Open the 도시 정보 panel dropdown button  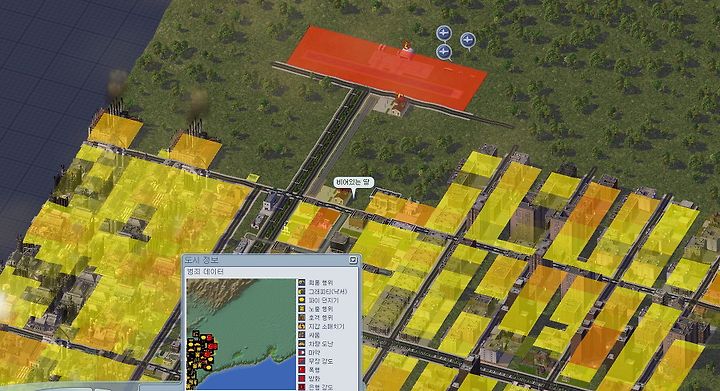click(353, 260)
